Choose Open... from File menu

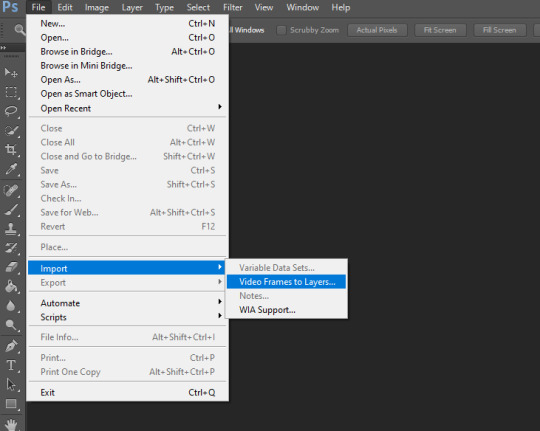[127, 38]
